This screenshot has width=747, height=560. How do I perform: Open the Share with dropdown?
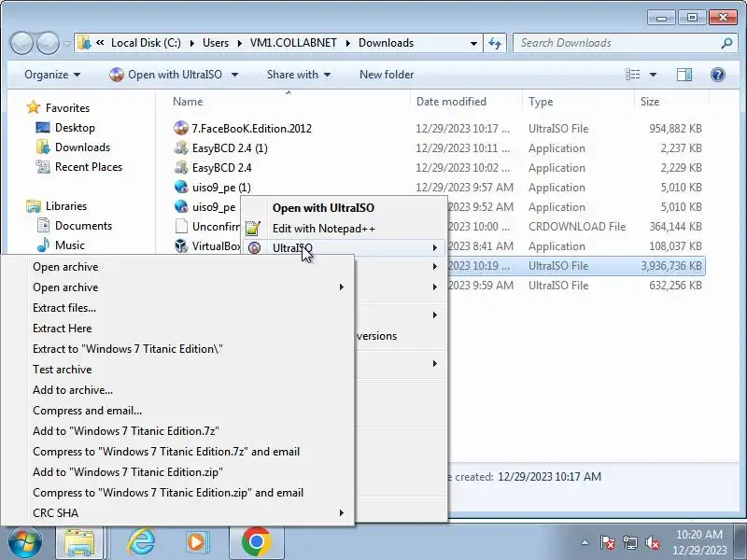[299, 75]
